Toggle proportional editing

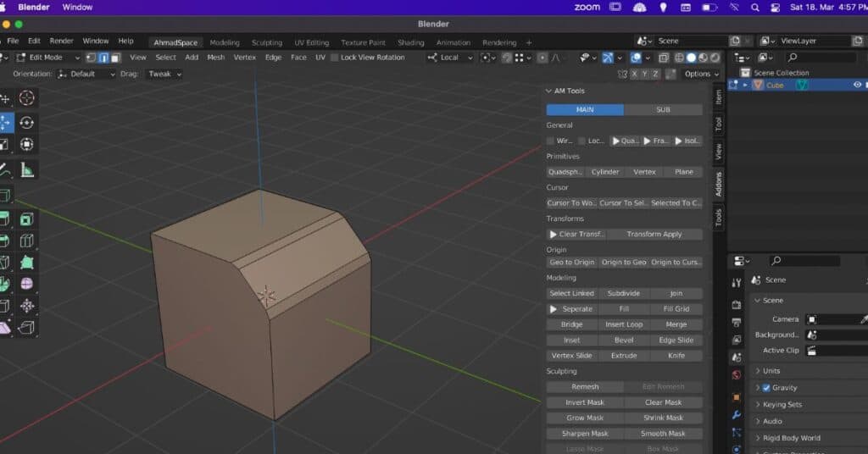tap(542, 58)
